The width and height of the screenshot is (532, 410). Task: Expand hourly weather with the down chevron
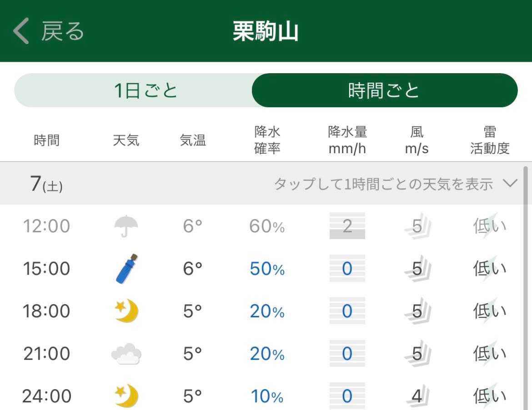pos(511,183)
